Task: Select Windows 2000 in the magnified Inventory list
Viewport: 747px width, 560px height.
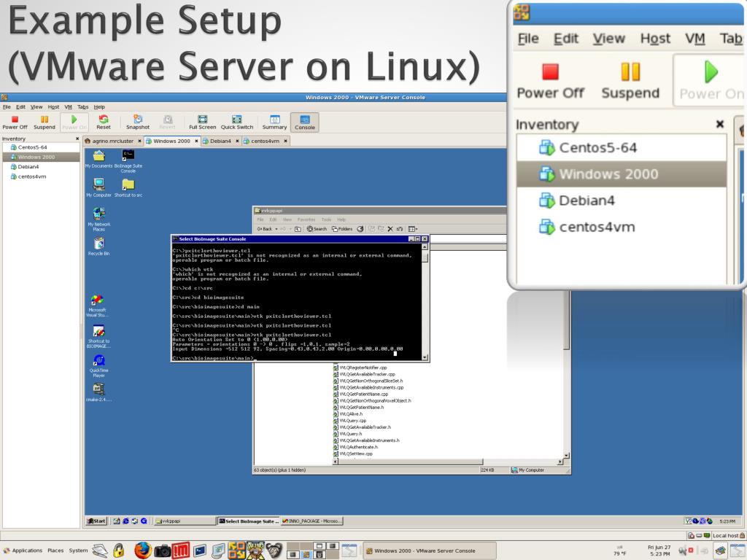Action: (x=622, y=174)
